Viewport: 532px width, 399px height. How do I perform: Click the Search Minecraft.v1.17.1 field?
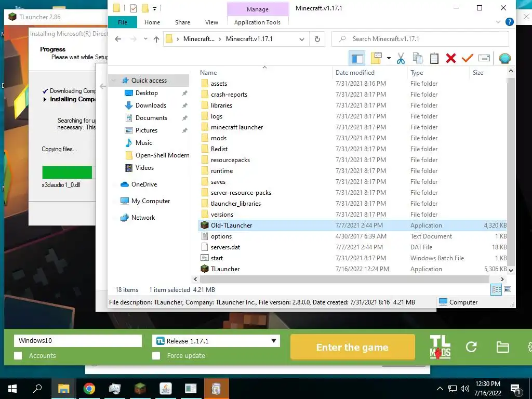pos(420,39)
